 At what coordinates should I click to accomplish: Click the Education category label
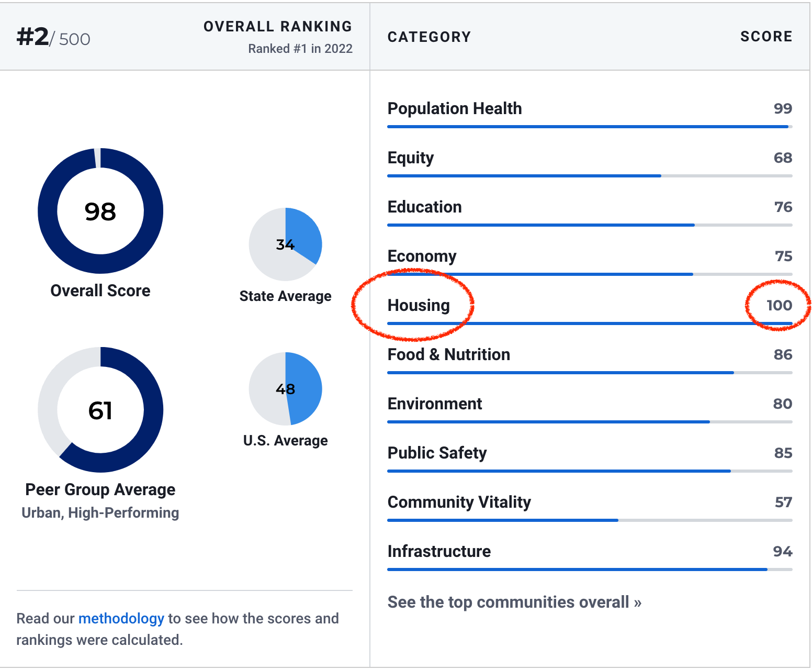424,207
